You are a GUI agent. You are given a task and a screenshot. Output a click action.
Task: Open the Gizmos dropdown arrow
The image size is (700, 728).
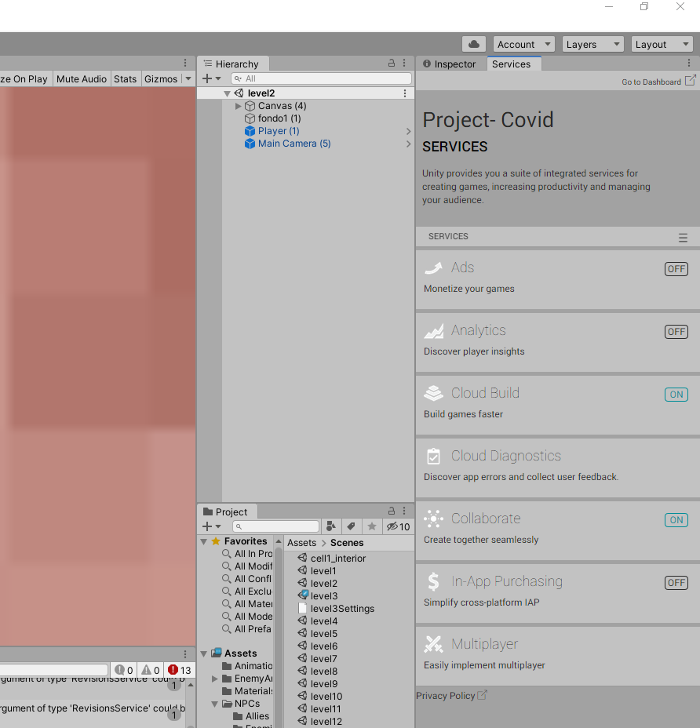click(188, 79)
